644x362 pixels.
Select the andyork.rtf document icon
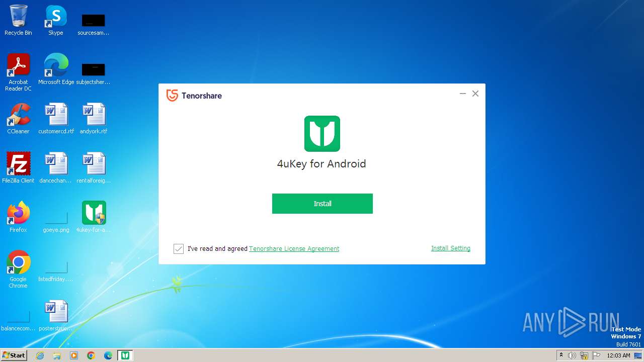coord(94,119)
